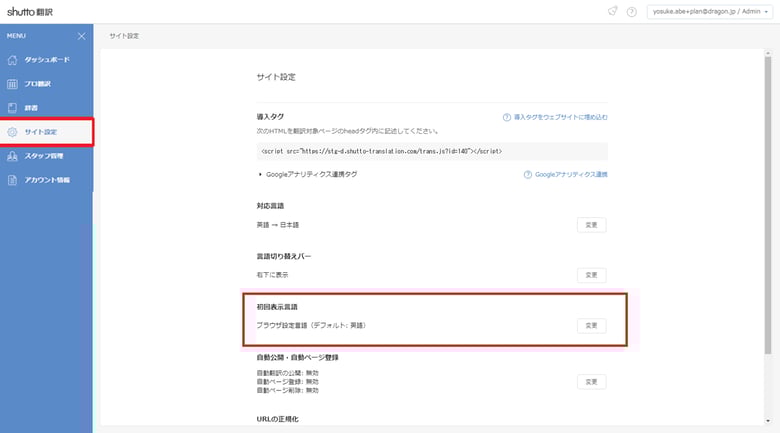The image size is (780, 433).
Task: Click the URLの正規化 section heading
Action: (278, 419)
